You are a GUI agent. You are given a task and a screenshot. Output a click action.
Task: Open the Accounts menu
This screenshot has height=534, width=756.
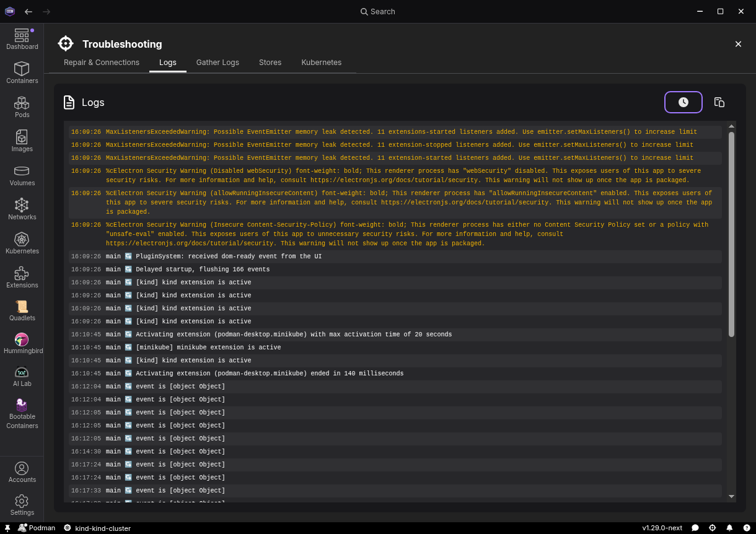click(22, 472)
